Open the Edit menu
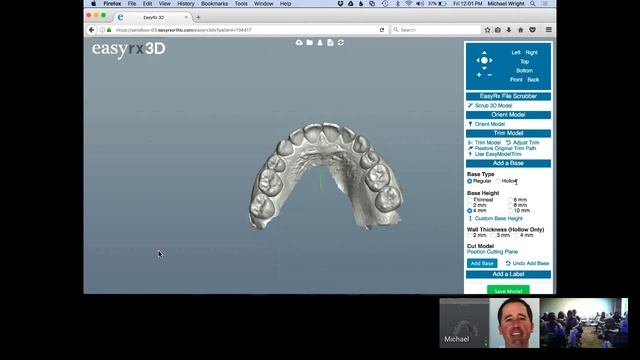The image size is (640, 360). click(147, 3)
